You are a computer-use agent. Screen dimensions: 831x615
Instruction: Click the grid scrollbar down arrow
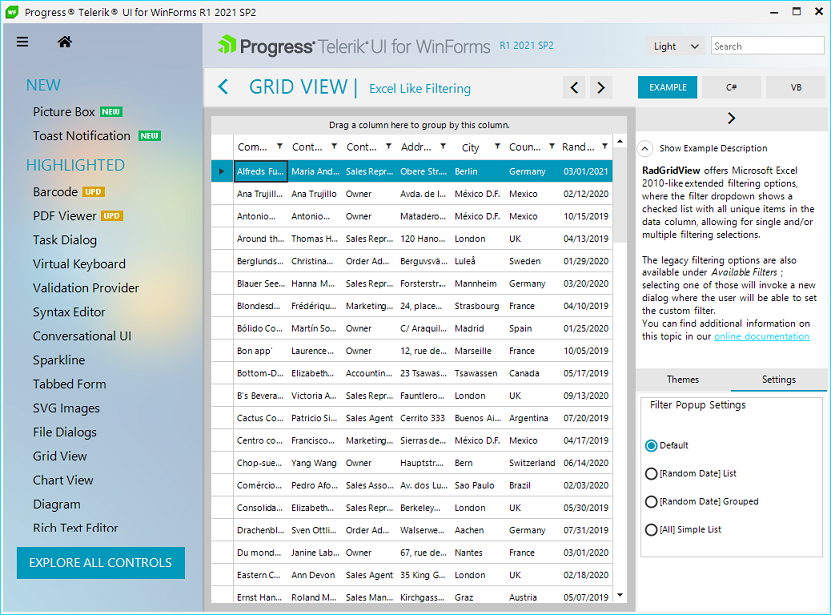point(620,595)
